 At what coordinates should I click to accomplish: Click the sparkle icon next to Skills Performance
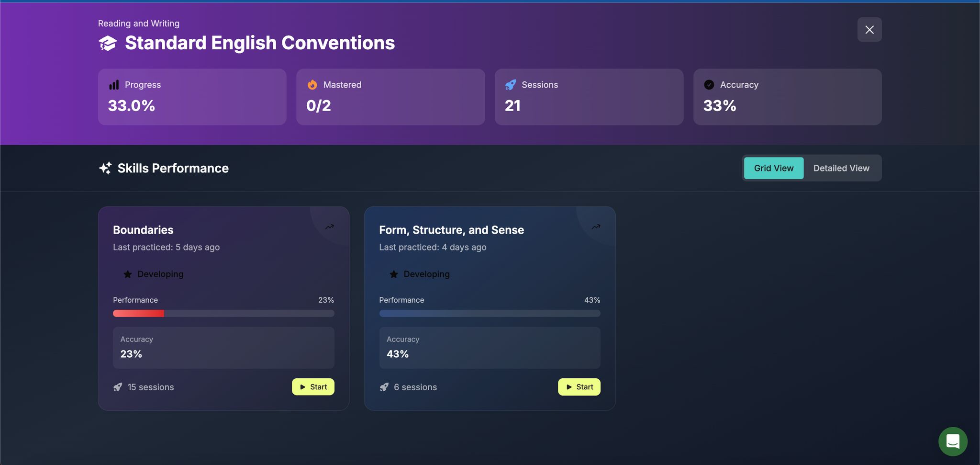point(105,168)
